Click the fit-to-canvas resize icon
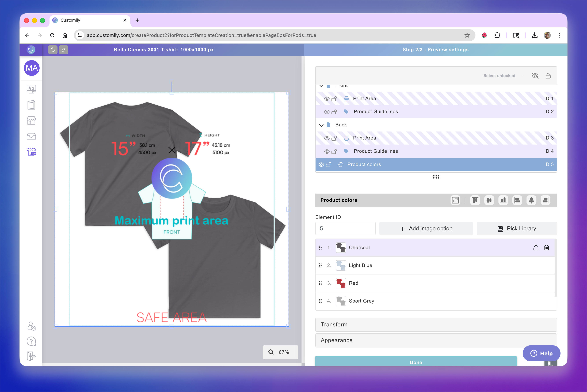587x392 pixels. [x=455, y=200]
